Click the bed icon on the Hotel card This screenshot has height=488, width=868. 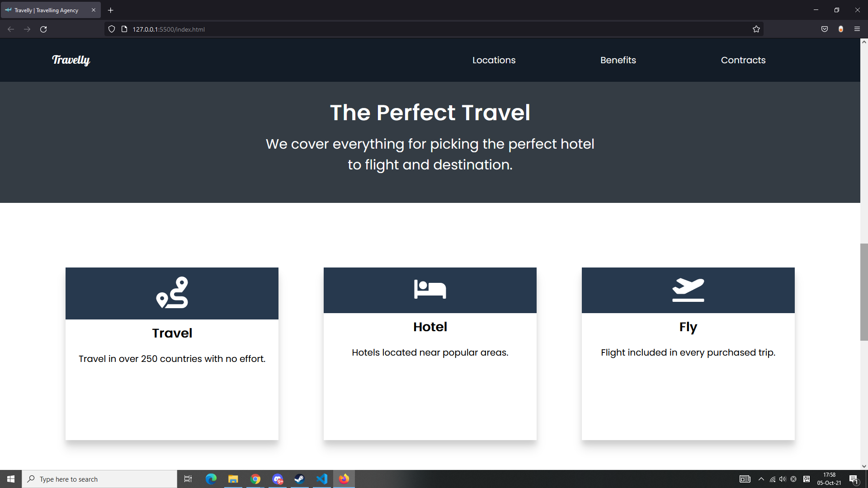pos(429,290)
